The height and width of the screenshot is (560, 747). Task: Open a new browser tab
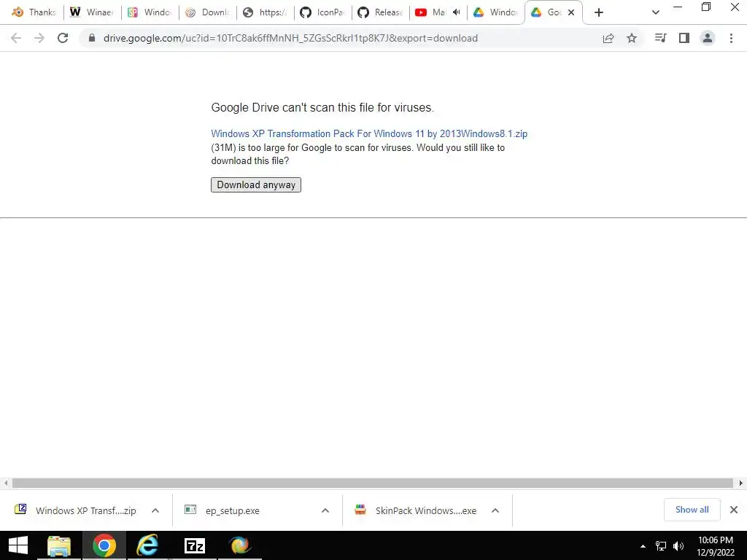[599, 12]
